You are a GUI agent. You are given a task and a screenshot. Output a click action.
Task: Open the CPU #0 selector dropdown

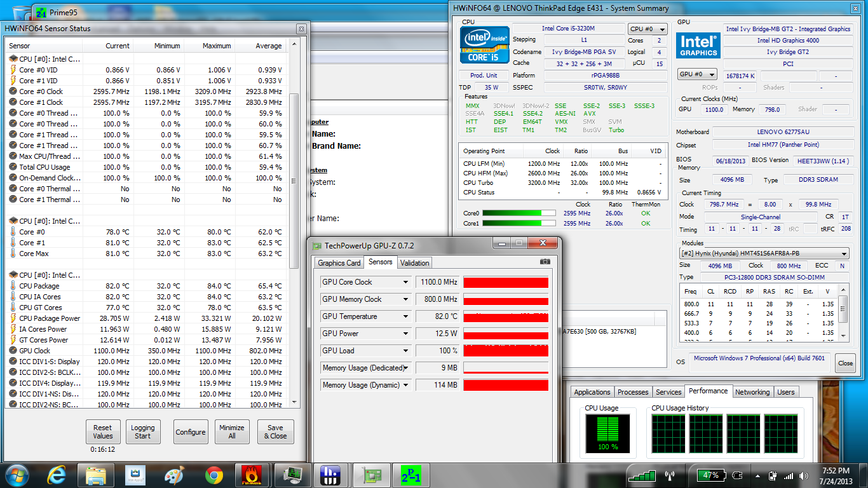coord(648,29)
